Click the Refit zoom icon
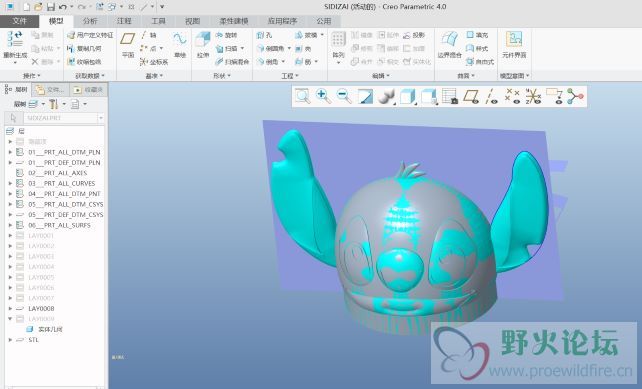Viewport: 642px width, 389px height. [303, 97]
